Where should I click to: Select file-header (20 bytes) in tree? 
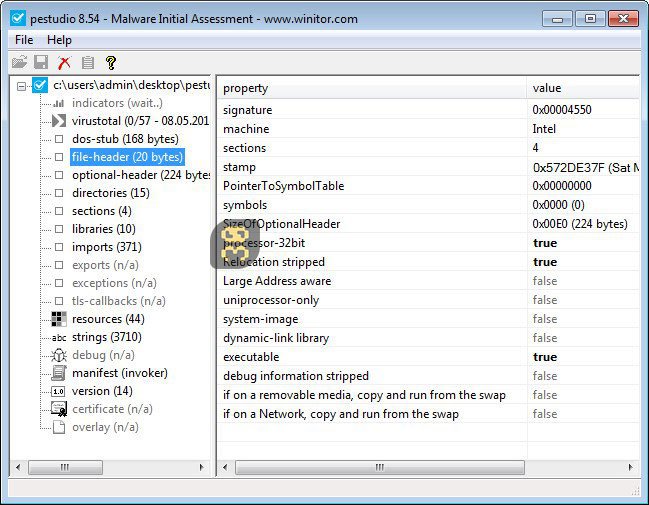[x=127, y=157]
